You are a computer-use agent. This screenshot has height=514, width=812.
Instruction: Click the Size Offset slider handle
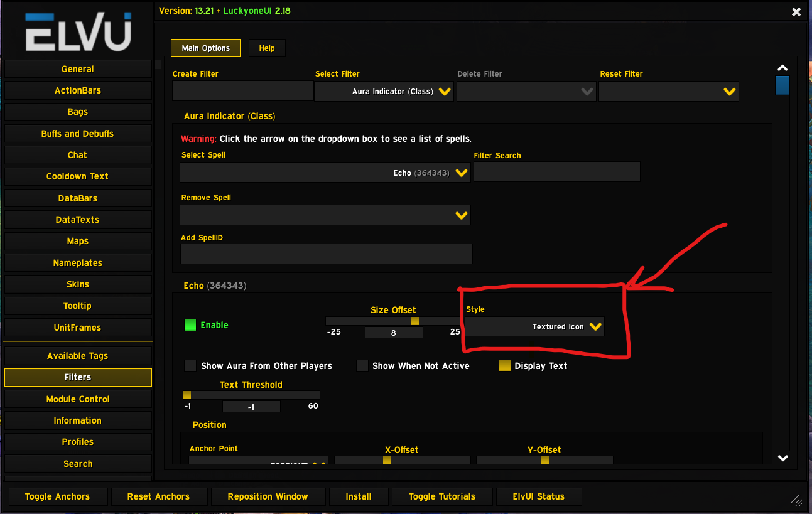click(x=414, y=321)
